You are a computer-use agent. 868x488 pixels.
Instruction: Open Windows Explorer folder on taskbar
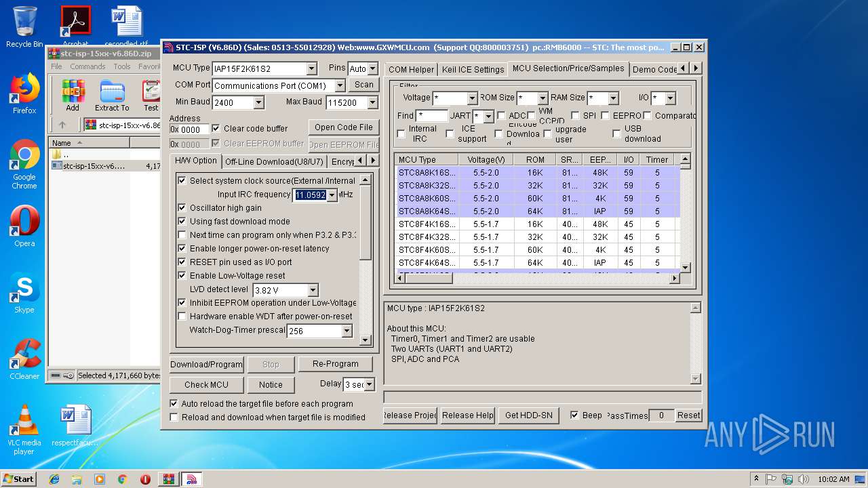[77, 479]
